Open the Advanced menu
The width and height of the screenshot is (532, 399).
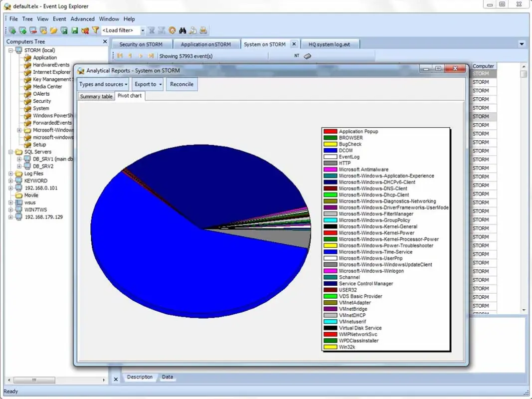point(82,18)
